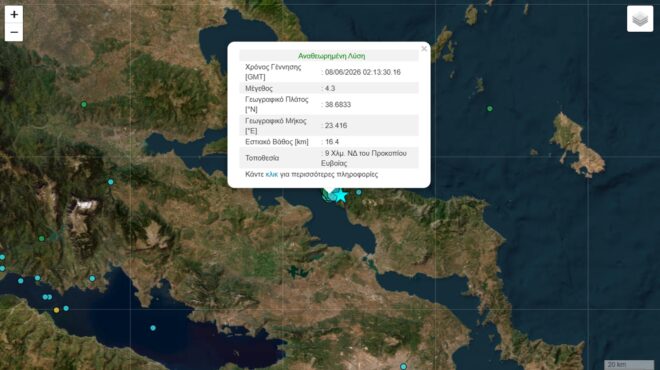Zoom out the map with minus button
This screenshot has width=660, height=370.
[x=14, y=32]
